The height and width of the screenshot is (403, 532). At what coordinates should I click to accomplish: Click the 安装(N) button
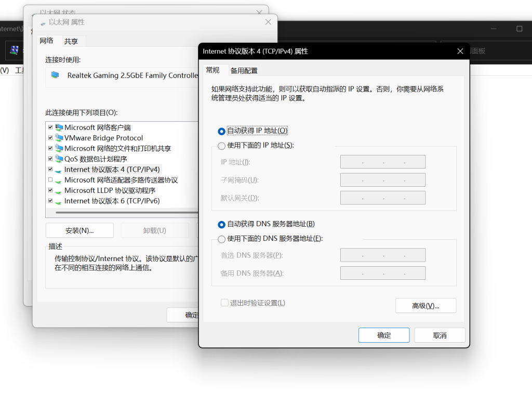pyautogui.click(x=79, y=230)
